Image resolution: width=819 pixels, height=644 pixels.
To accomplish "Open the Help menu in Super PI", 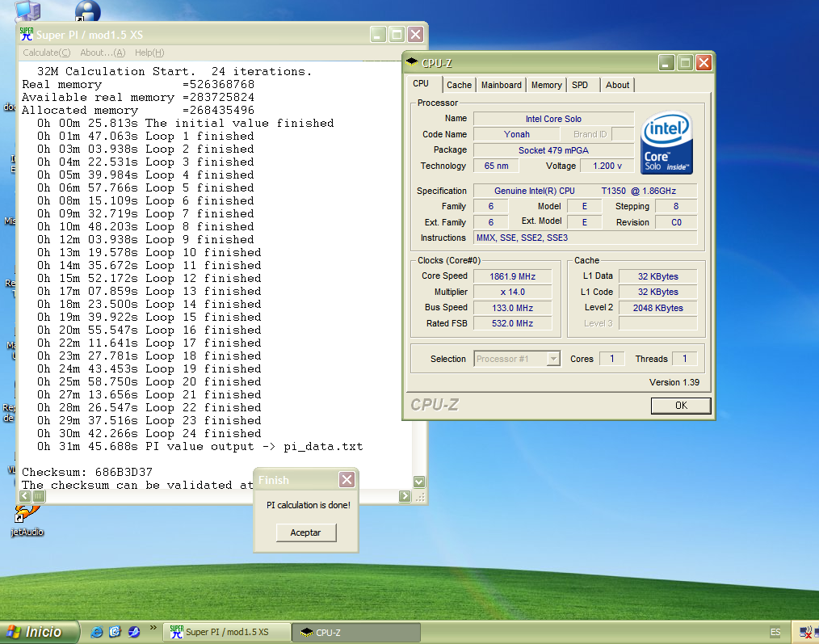I will point(149,53).
